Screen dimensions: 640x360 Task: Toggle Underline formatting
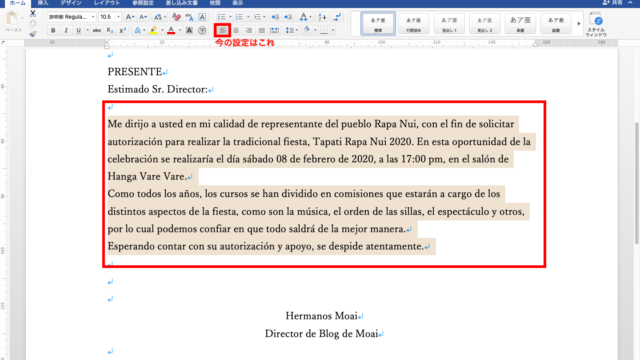click(x=78, y=30)
